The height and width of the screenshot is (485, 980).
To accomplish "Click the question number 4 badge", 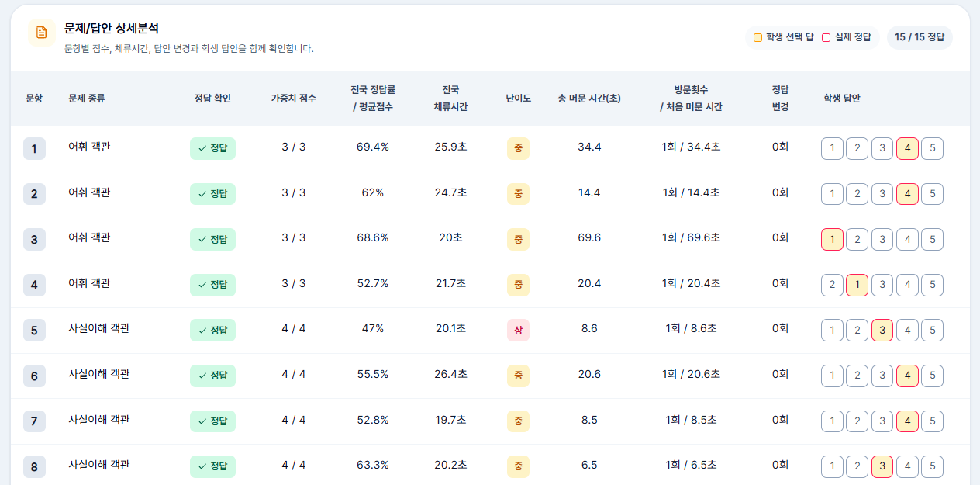I will click(x=34, y=285).
